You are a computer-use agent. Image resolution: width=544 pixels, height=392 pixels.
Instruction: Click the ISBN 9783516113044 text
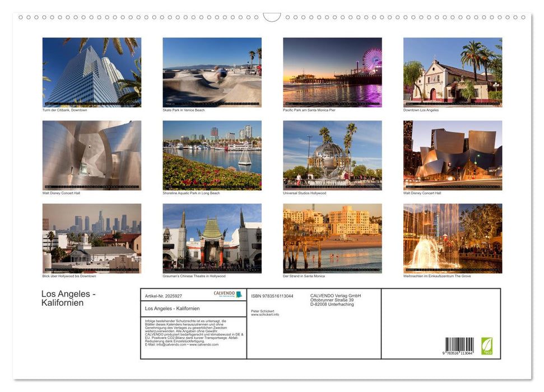pyautogui.click(x=272, y=296)
